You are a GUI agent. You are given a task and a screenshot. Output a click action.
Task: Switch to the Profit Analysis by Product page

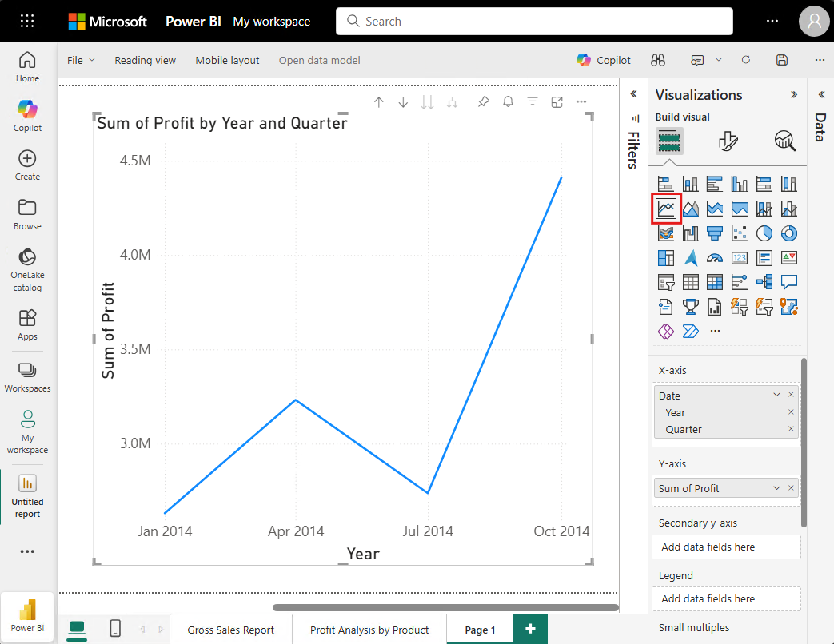click(x=369, y=630)
